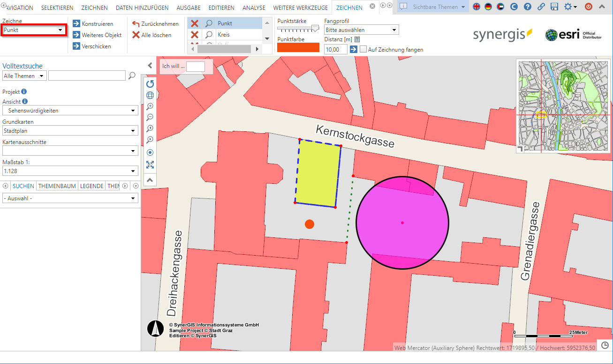613x364 pixels.
Task: Collapse the top ribbon with chevron
Action: tap(602, 7)
